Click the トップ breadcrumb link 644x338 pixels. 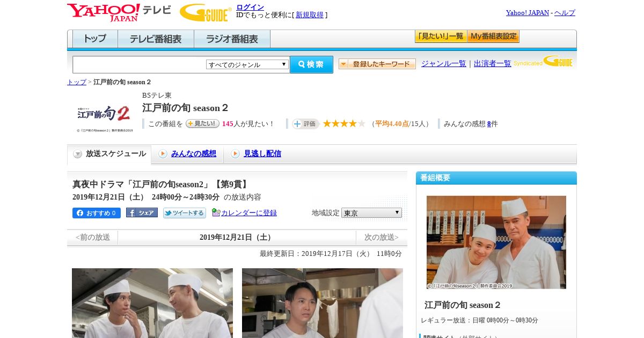[76, 82]
